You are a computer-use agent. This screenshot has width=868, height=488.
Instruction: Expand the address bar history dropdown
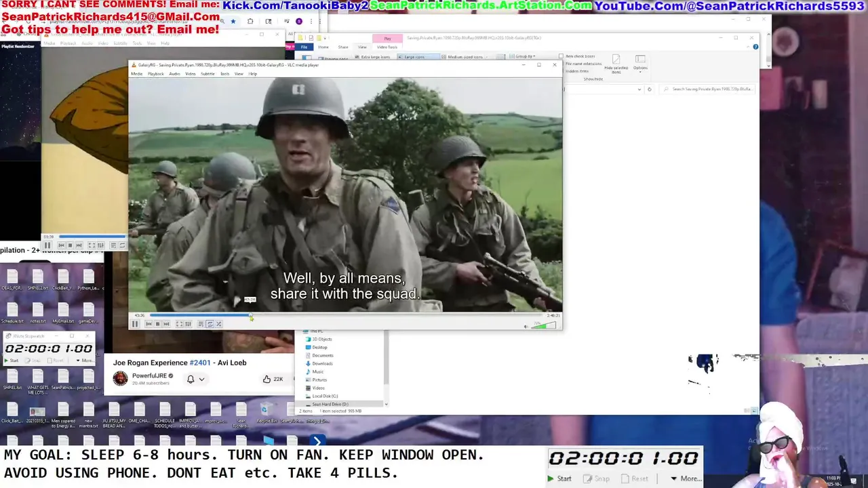[x=639, y=89]
